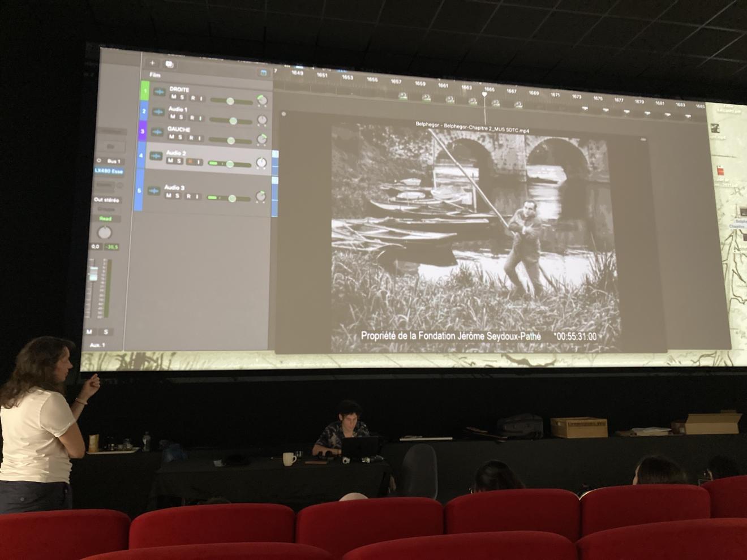
Task: Open the LX480 Esse plugin slot
Action: pyautogui.click(x=109, y=171)
